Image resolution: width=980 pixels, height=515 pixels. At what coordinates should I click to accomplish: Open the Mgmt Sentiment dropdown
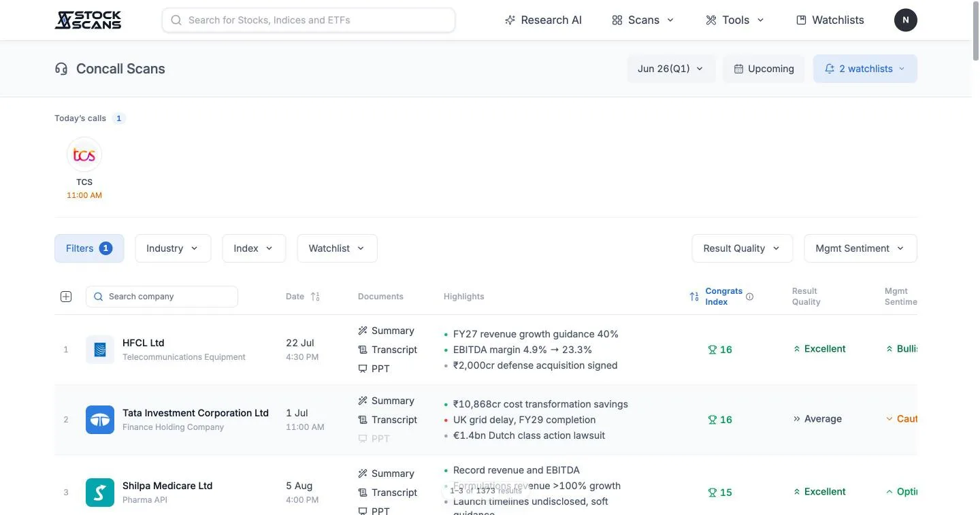(x=860, y=248)
